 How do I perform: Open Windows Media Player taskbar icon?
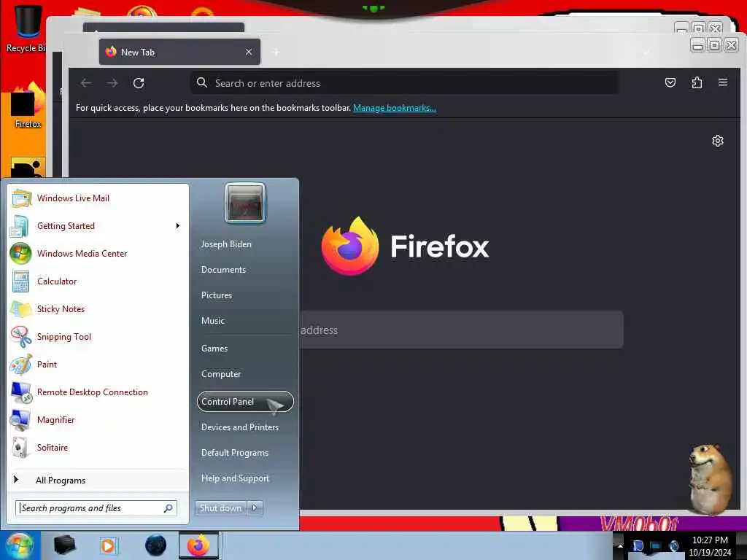click(x=108, y=545)
